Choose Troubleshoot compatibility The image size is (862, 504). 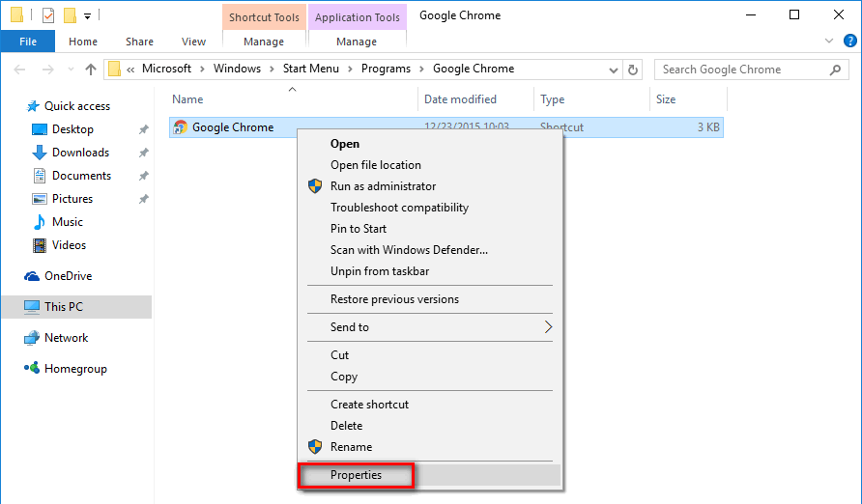tap(430, 208)
